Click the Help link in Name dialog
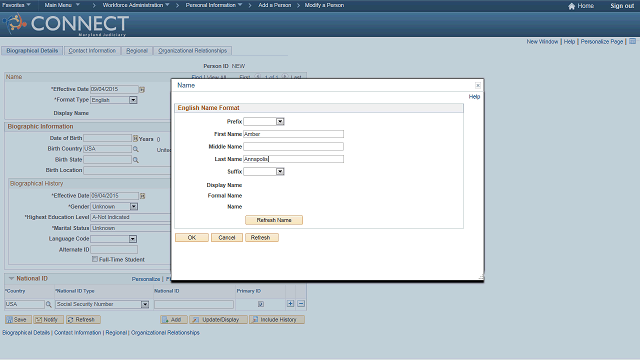Image resolution: width=640 pixels, height=360 pixels. pos(474,97)
